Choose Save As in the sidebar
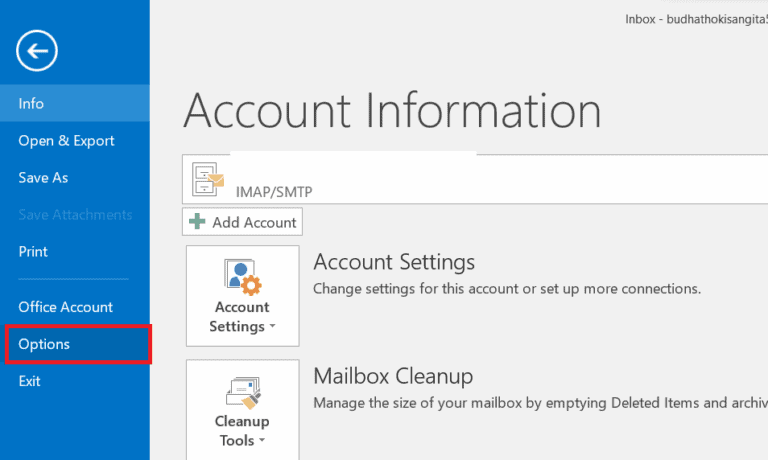768x460 pixels. click(74, 177)
